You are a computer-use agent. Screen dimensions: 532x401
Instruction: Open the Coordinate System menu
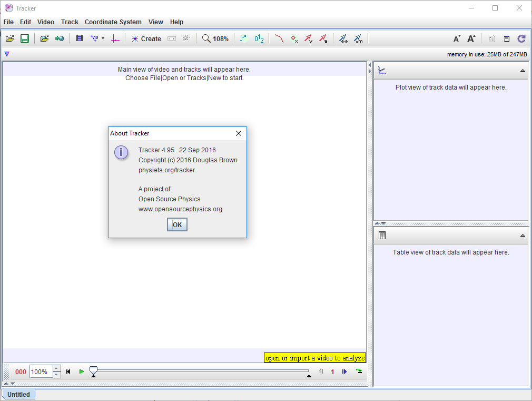(113, 22)
